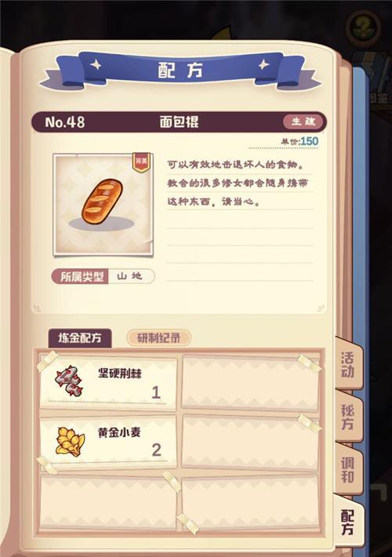
Task: Switch to the 研制纪录 tab
Action: pyautogui.click(x=158, y=338)
